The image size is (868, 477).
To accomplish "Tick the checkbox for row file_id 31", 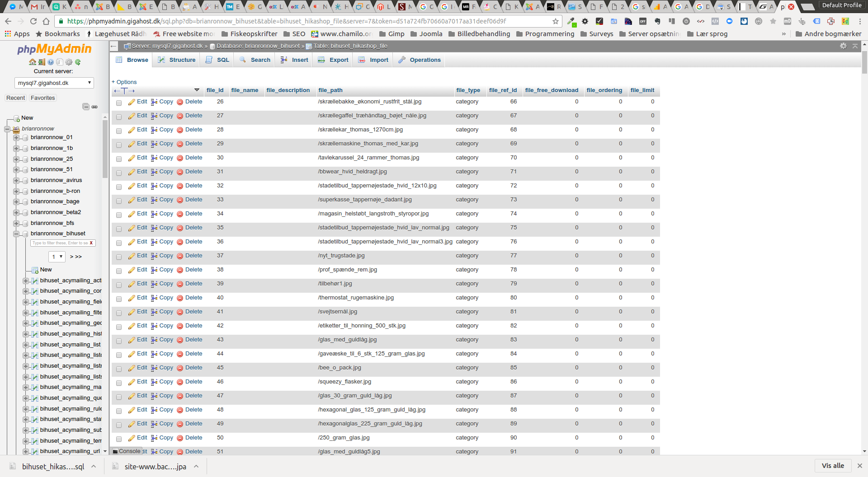I will (x=119, y=173).
